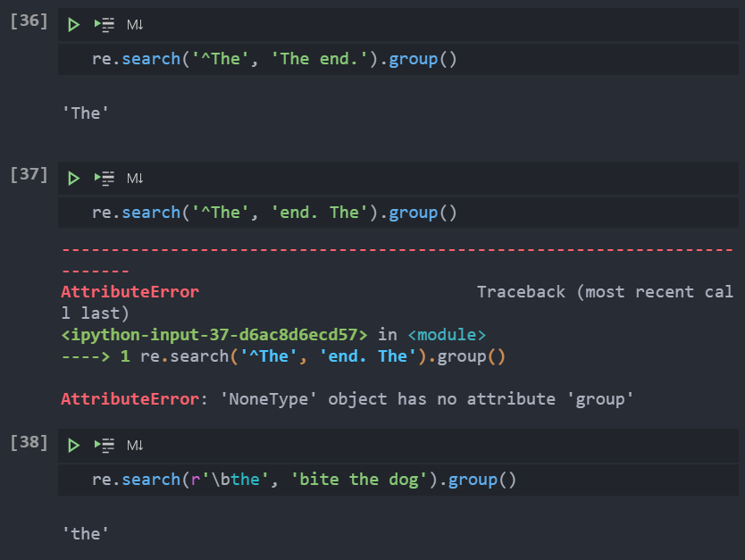The width and height of the screenshot is (745, 560).
Task: Convert cell 36 to Markdown
Action: pos(135,25)
